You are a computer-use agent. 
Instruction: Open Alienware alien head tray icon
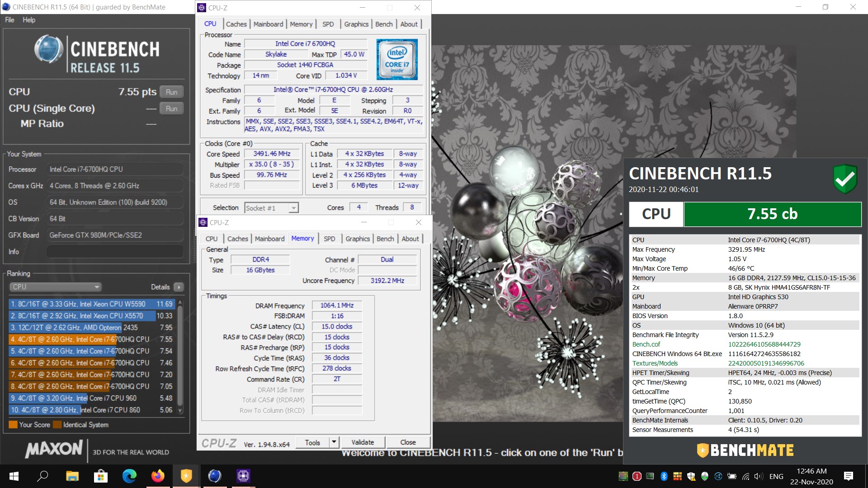(705, 476)
